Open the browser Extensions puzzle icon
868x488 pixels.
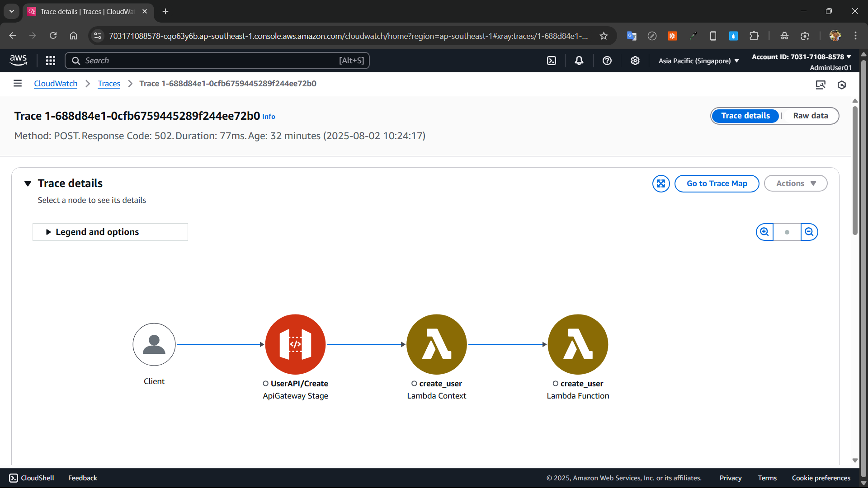[754, 36]
